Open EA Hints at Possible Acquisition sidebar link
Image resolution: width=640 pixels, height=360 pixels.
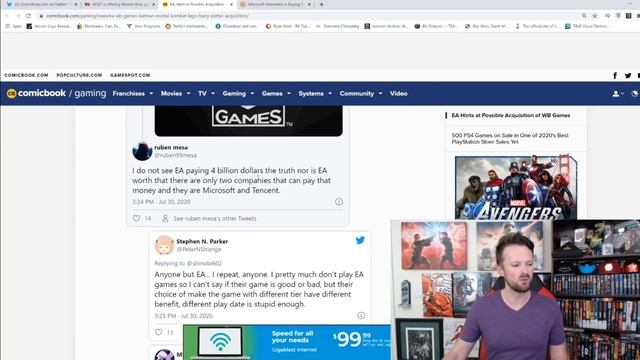pos(511,116)
